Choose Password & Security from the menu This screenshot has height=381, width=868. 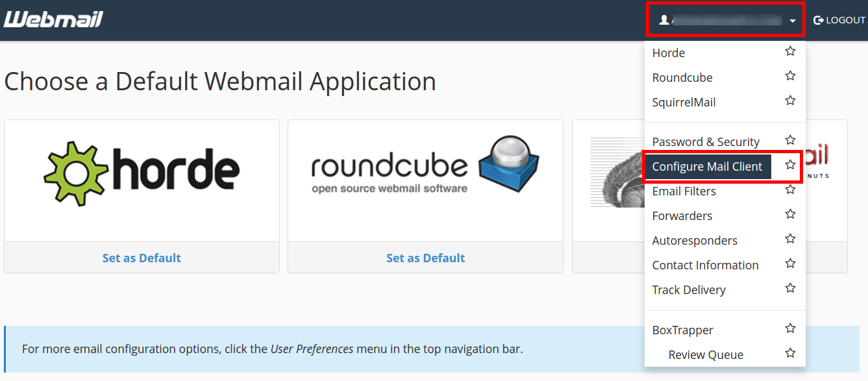pos(706,141)
